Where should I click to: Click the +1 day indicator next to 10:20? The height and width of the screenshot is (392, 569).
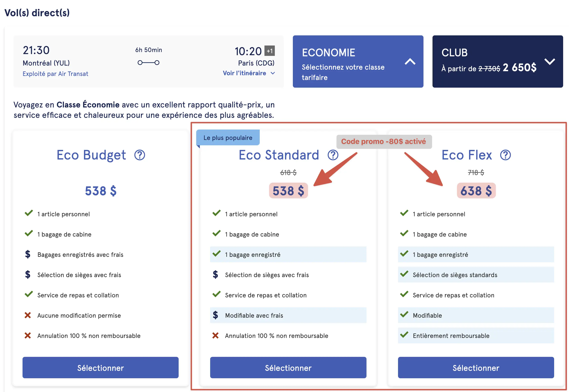point(270,51)
